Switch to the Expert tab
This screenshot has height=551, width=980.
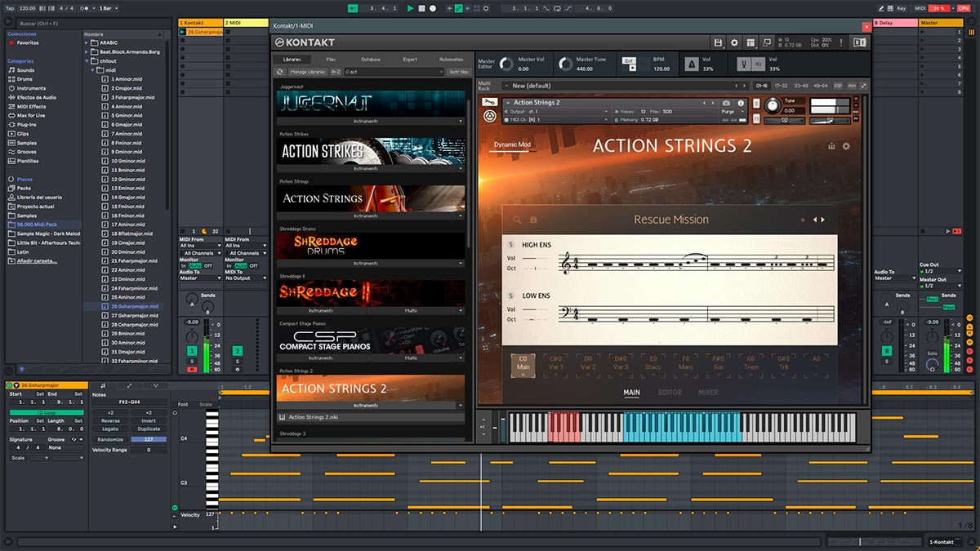[x=410, y=60]
